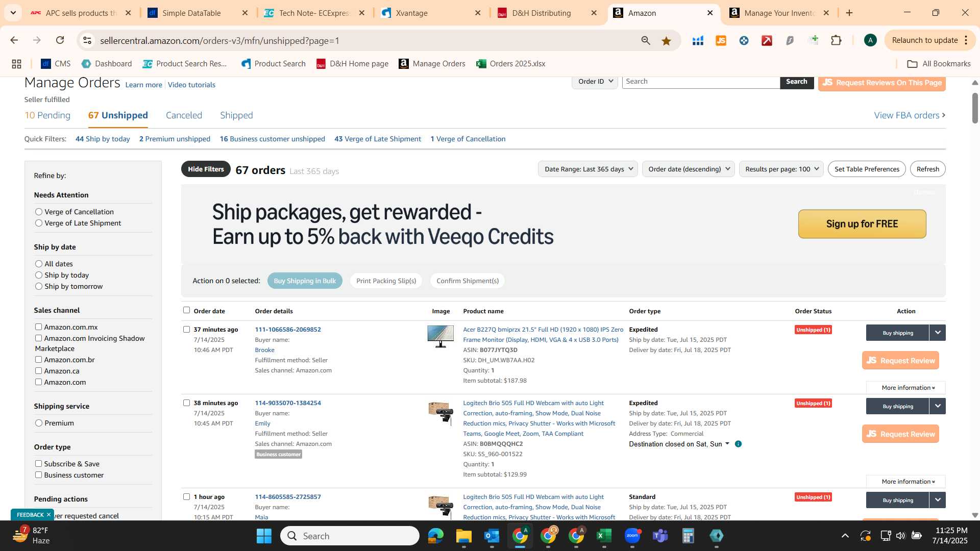
Task: Open Windows Start menu
Action: point(264,536)
